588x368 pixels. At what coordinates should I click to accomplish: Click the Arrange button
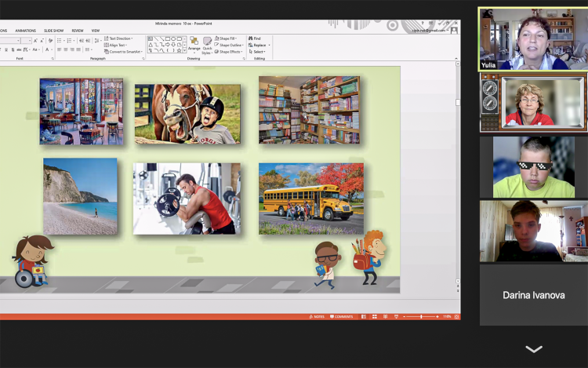pos(194,45)
